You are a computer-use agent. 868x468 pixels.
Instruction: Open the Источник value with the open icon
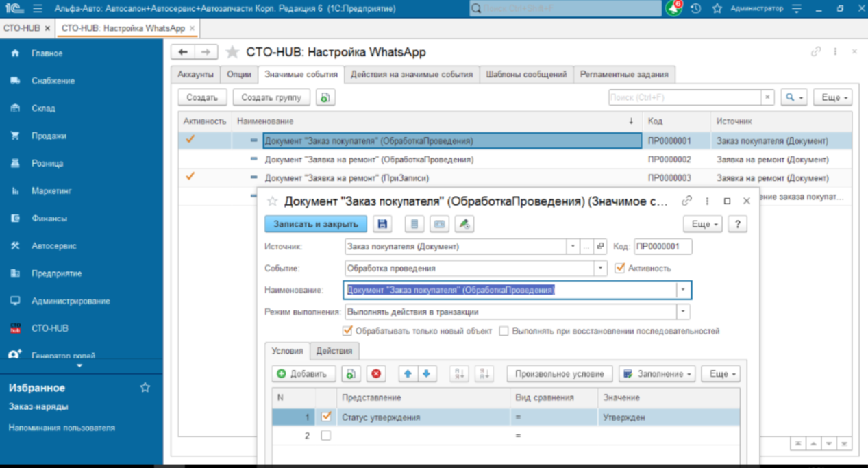(600, 247)
